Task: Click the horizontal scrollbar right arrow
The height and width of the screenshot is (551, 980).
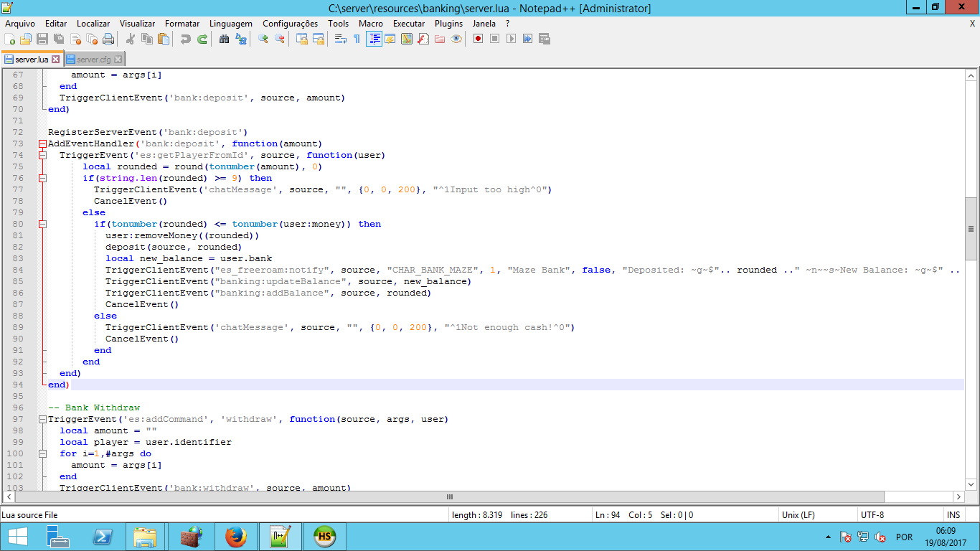Action: [958, 496]
